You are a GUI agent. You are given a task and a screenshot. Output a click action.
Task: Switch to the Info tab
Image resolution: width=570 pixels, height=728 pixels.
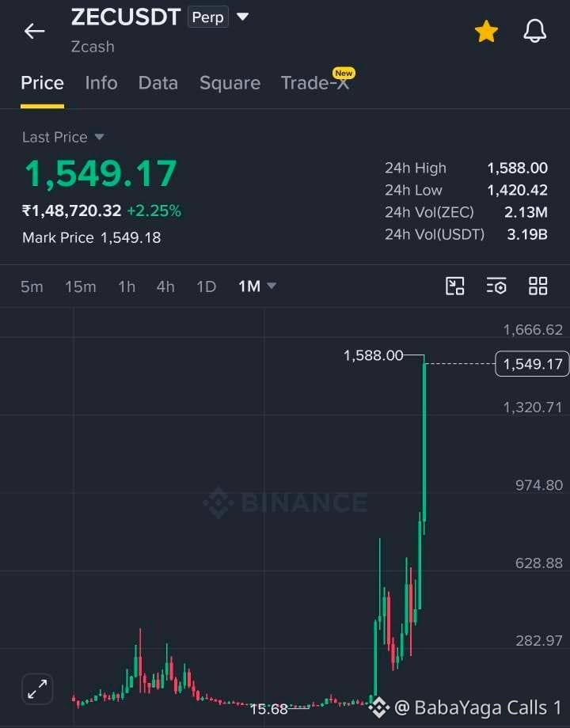point(101,83)
